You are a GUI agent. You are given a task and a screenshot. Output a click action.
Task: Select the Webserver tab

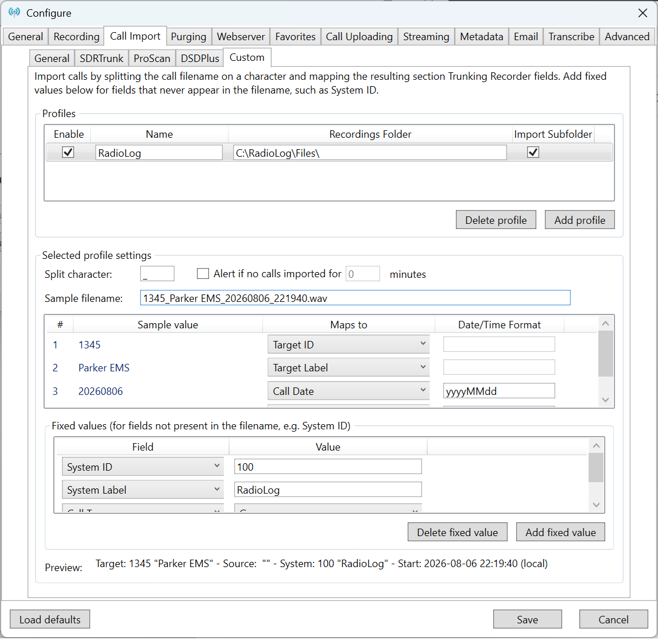pos(241,37)
